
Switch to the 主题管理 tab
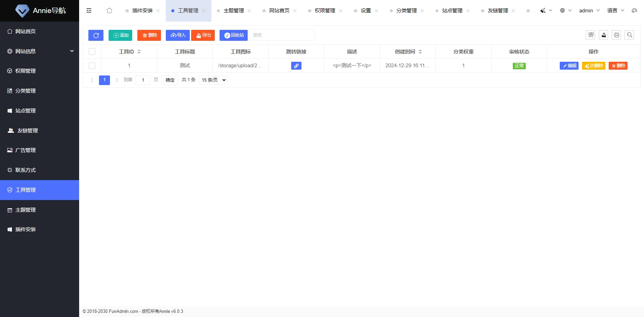[234, 10]
